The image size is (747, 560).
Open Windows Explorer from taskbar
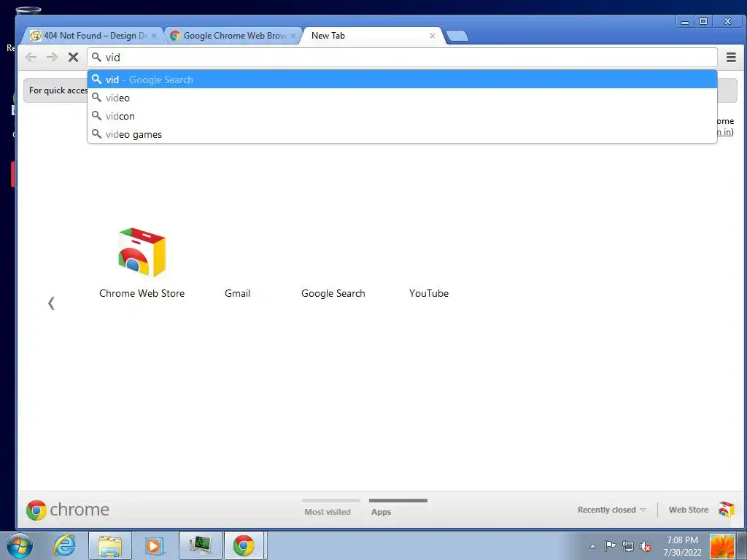[110, 545]
